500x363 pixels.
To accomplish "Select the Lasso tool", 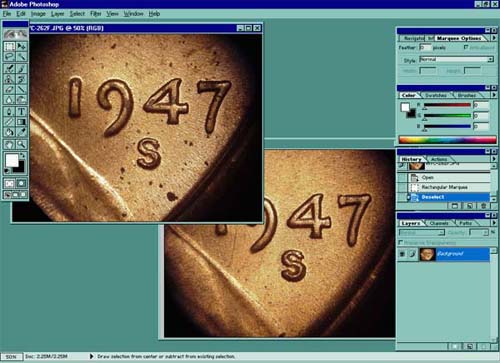I will pos(9,57).
